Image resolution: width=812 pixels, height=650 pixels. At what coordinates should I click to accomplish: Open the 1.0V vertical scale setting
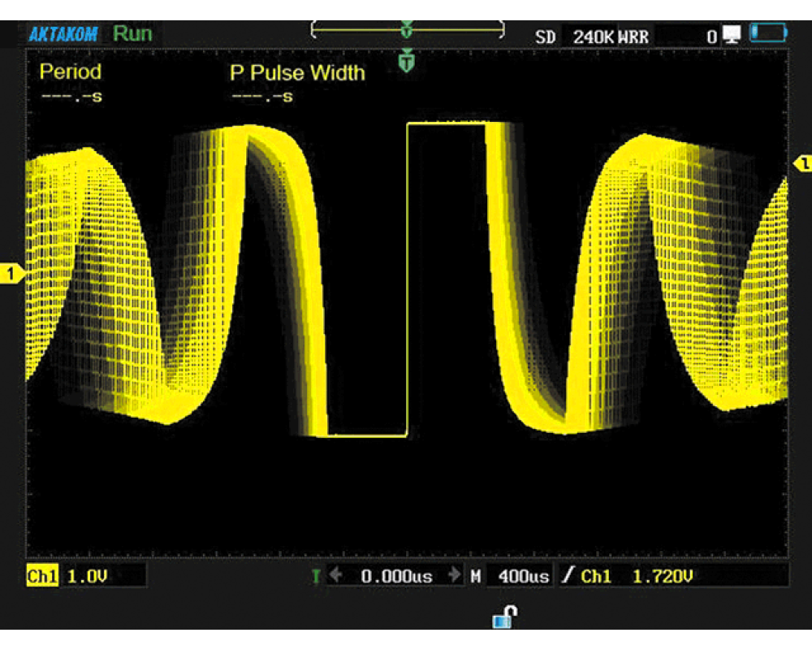[x=88, y=577]
